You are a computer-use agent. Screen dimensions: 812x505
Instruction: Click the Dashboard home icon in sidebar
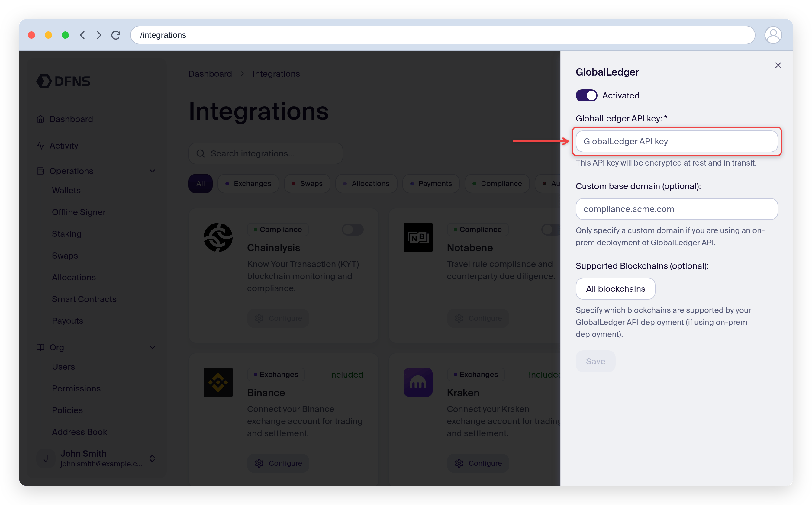tap(40, 119)
